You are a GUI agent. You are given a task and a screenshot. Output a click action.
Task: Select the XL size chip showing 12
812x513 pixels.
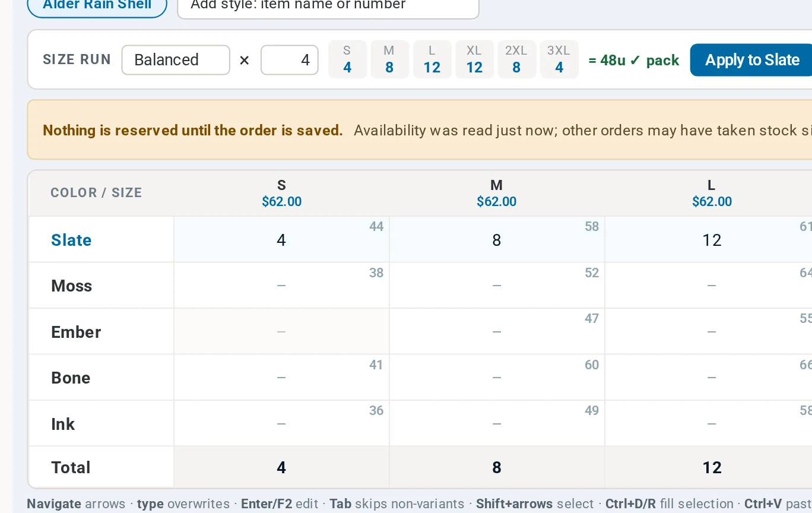pos(474,59)
